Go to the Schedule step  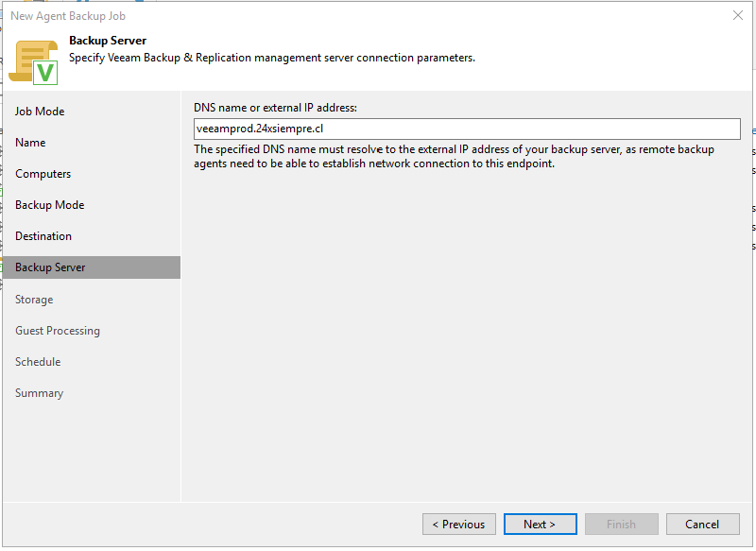(38, 362)
